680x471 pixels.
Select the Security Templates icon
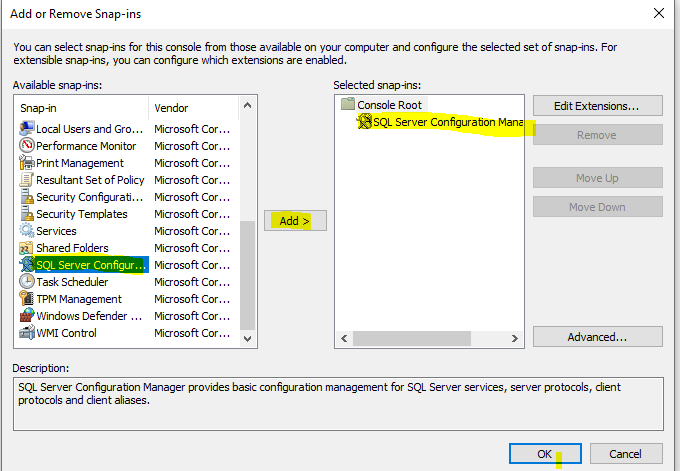[x=27, y=213]
